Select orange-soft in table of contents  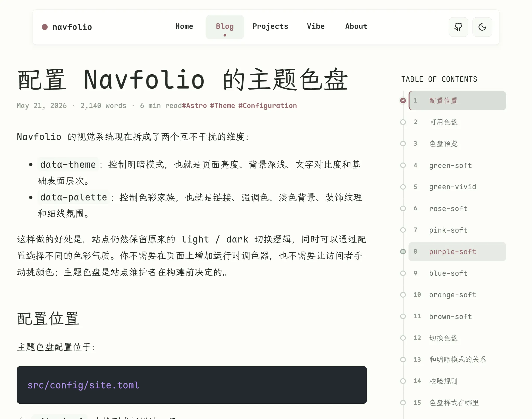click(457, 295)
